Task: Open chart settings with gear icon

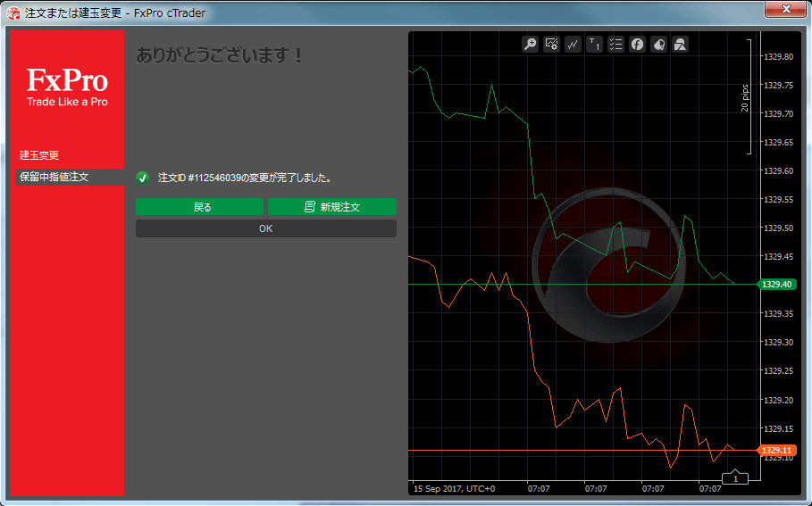Action: (x=551, y=45)
